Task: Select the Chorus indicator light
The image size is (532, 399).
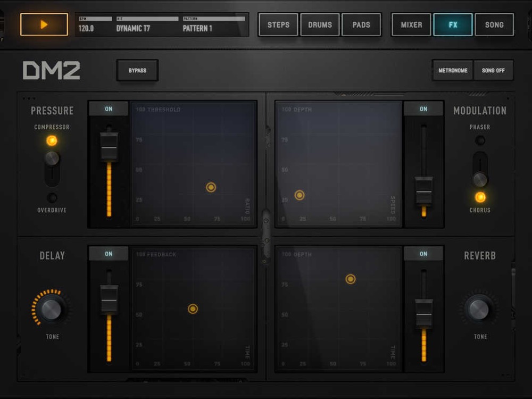Action: click(x=480, y=197)
